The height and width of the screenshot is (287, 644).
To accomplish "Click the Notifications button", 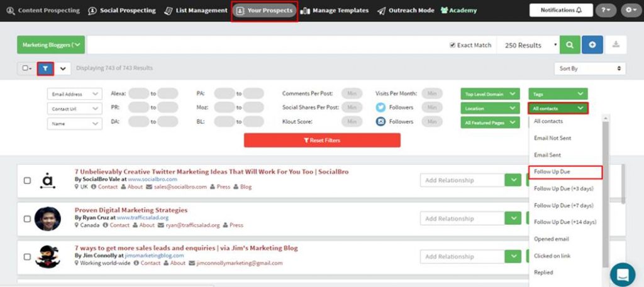I will coord(561,10).
